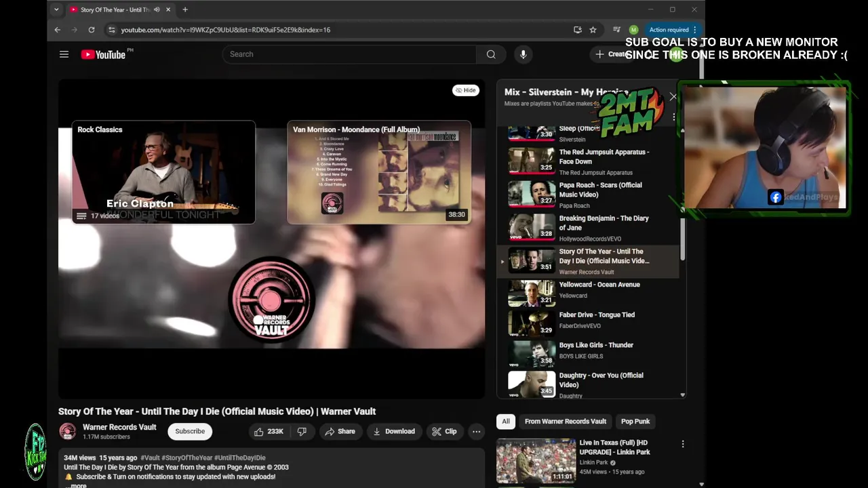Select the From Warner Records Vault chip
The height and width of the screenshot is (488, 868).
pyautogui.click(x=566, y=422)
